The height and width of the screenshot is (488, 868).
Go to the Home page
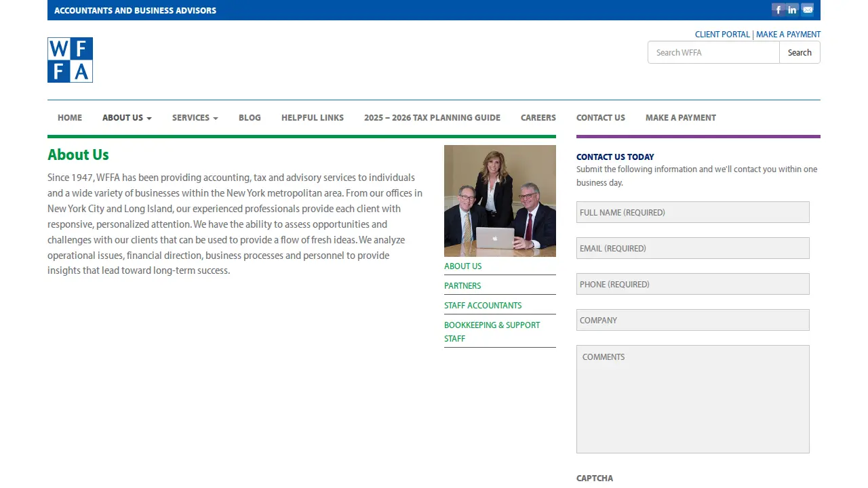tap(70, 118)
